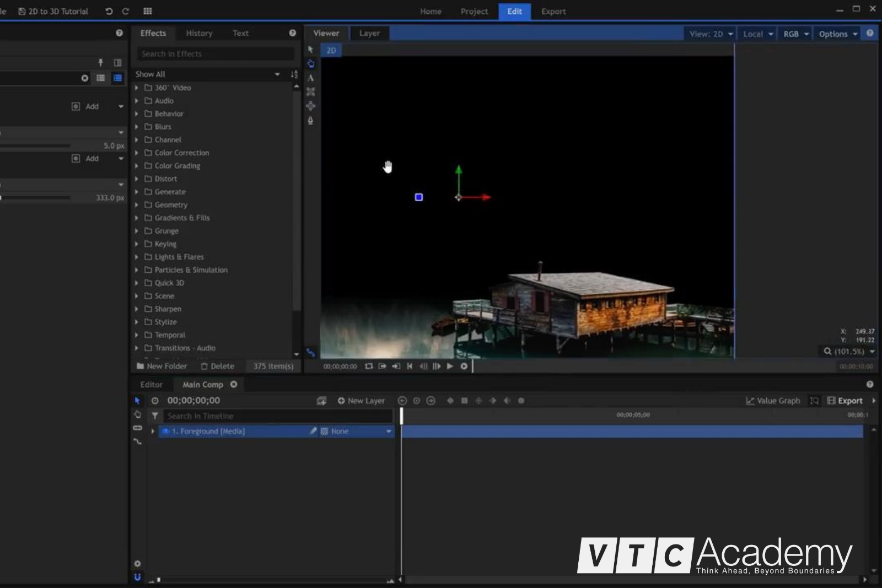
Task: Click the timeline filter funnel icon
Action: click(x=155, y=416)
